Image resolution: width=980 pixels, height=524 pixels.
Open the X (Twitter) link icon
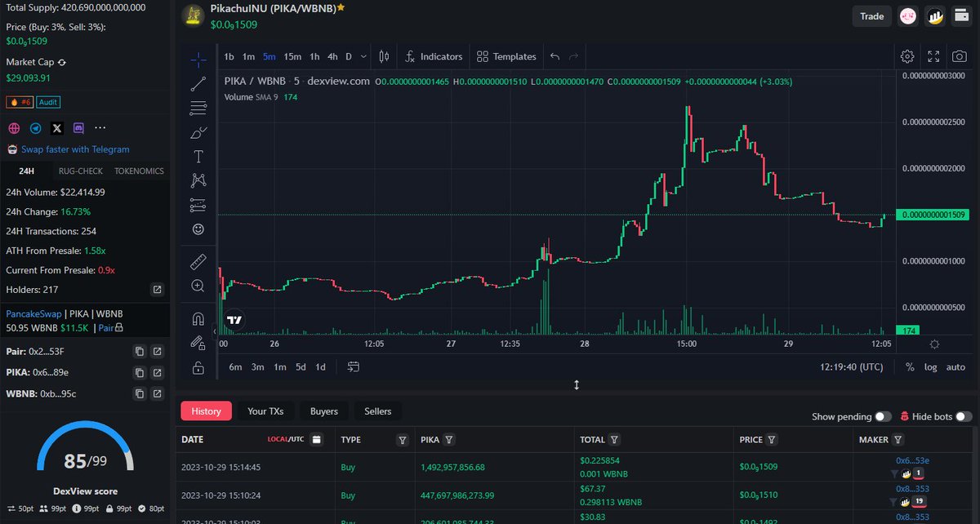coord(57,128)
